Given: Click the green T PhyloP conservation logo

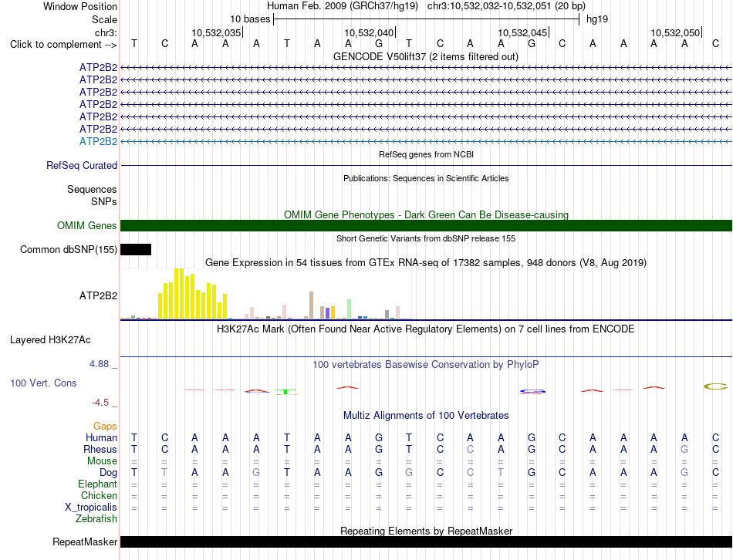Looking at the screenshot, I should [285, 392].
